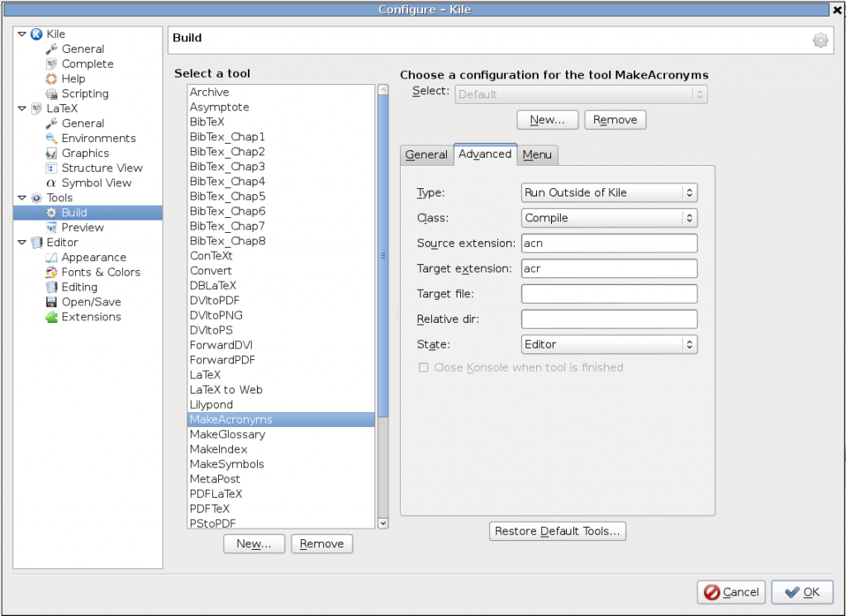Click the Structure View icon
This screenshot has width=846, height=616.
point(51,168)
